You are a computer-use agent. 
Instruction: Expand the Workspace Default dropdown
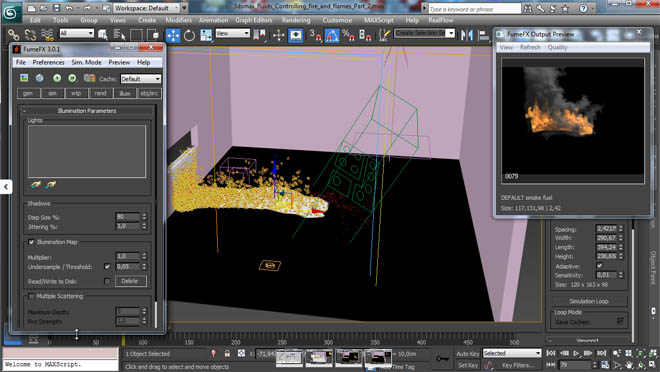[150, 8]
